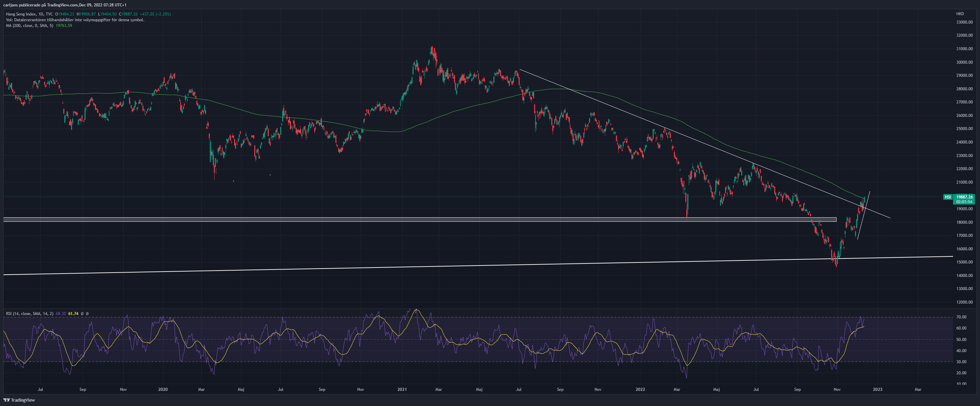Image resolution: width=980 pixels, height=406 pixels.
Task: Select the white horizontal support rectangle
Action: (420, 219)
